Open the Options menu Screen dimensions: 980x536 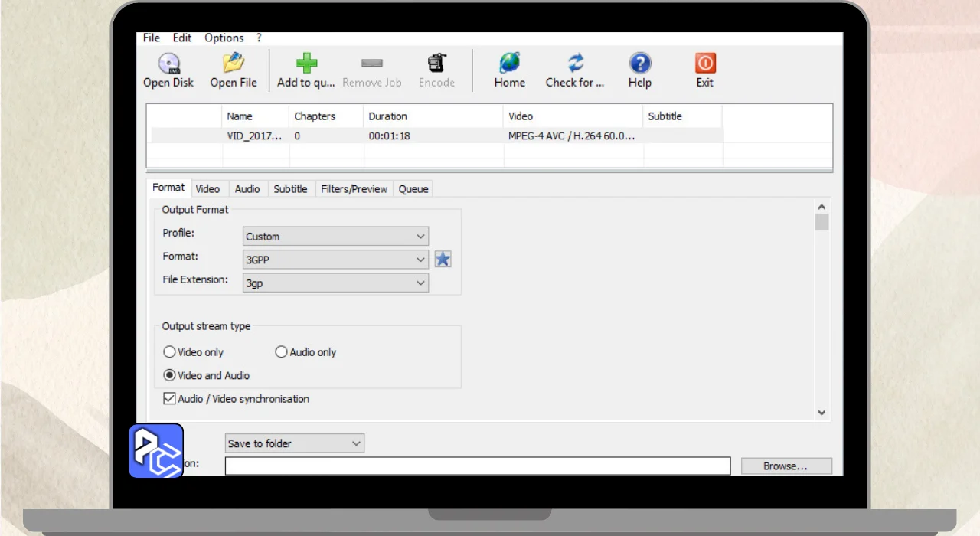pos(224,38)
